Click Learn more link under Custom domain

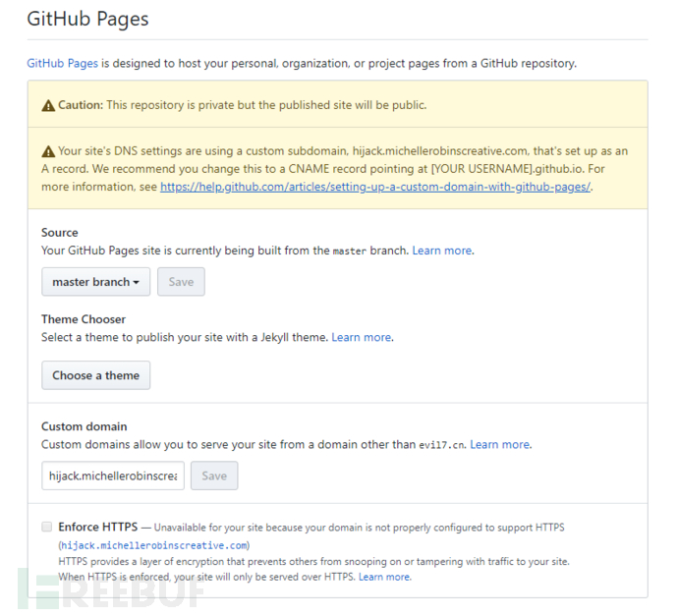500,444
